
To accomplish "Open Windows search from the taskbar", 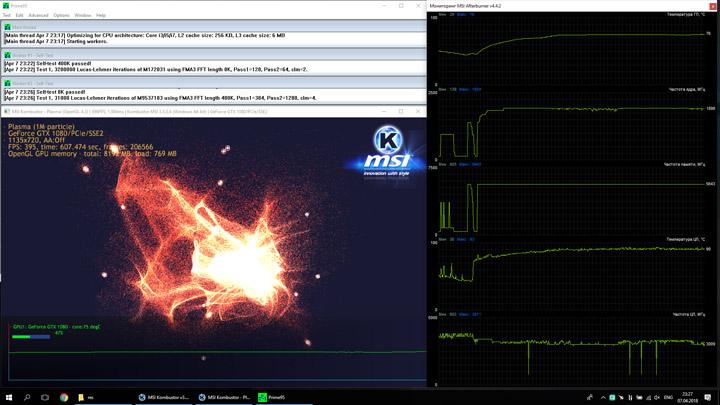I will (27, 397).
